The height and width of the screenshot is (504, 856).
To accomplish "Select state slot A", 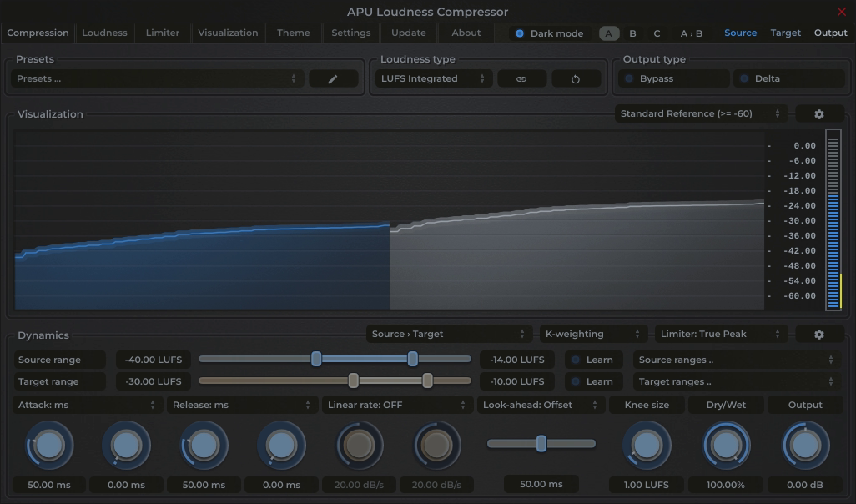I will pos(609,33).
